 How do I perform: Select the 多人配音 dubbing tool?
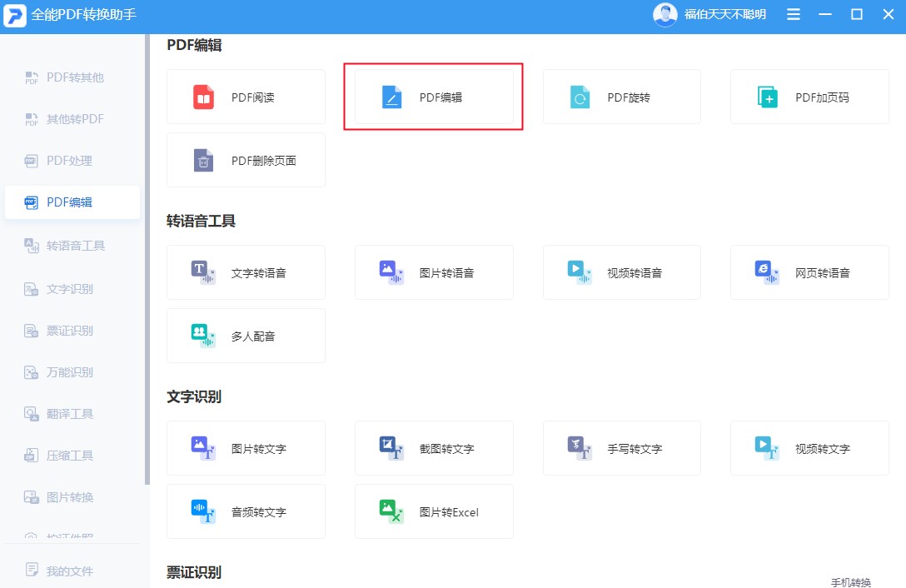click(246, 336)
